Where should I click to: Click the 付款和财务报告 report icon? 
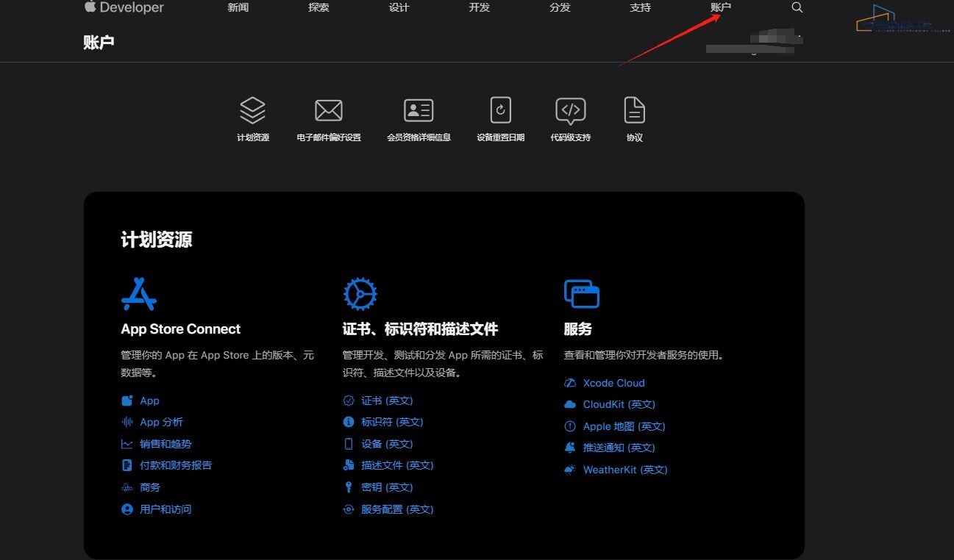(x=127, y=465)
